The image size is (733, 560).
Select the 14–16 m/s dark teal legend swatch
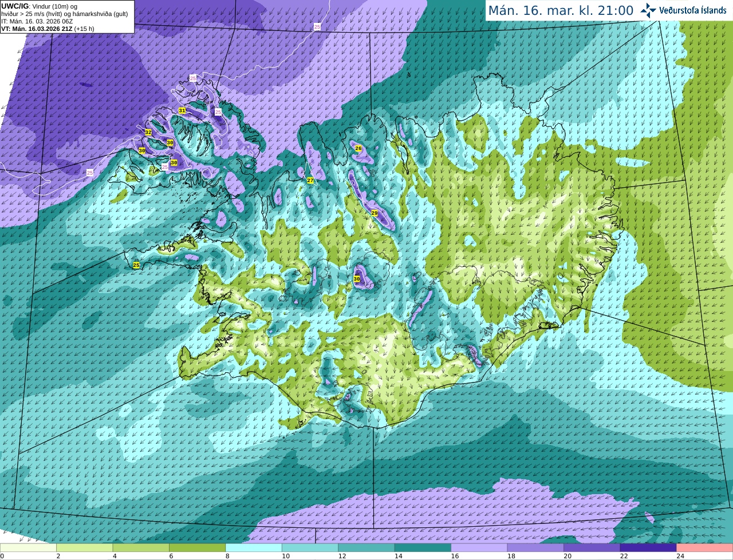pos(423,547)
